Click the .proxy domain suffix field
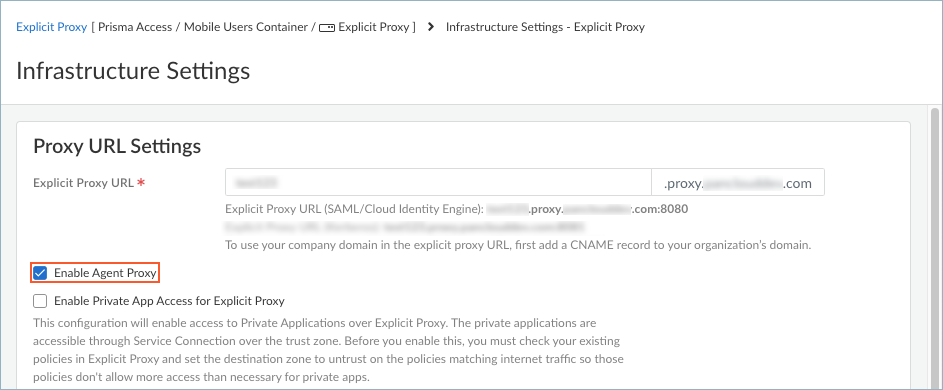The image size is (943, 390). (738, 182)
